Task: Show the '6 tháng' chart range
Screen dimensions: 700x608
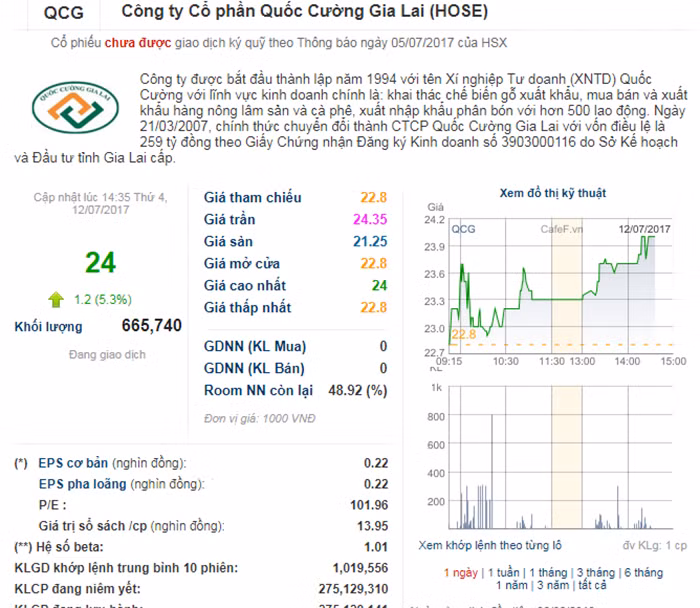Action: 642,572
